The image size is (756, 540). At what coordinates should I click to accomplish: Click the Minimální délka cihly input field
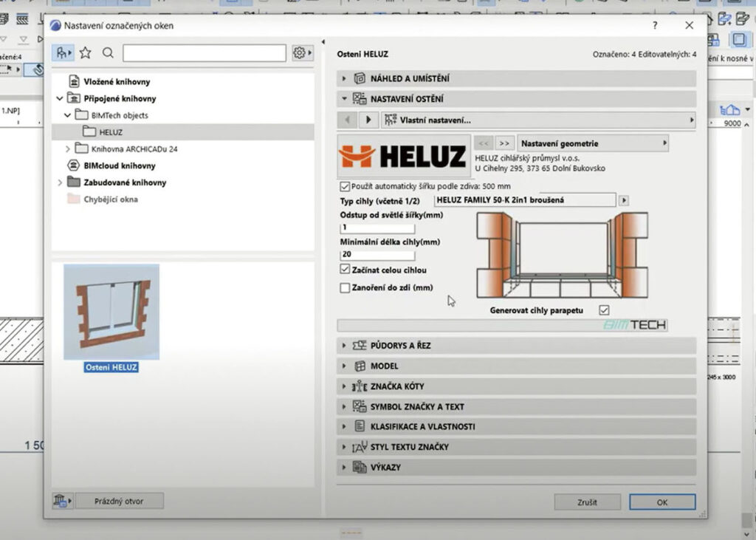coord(377,255)
